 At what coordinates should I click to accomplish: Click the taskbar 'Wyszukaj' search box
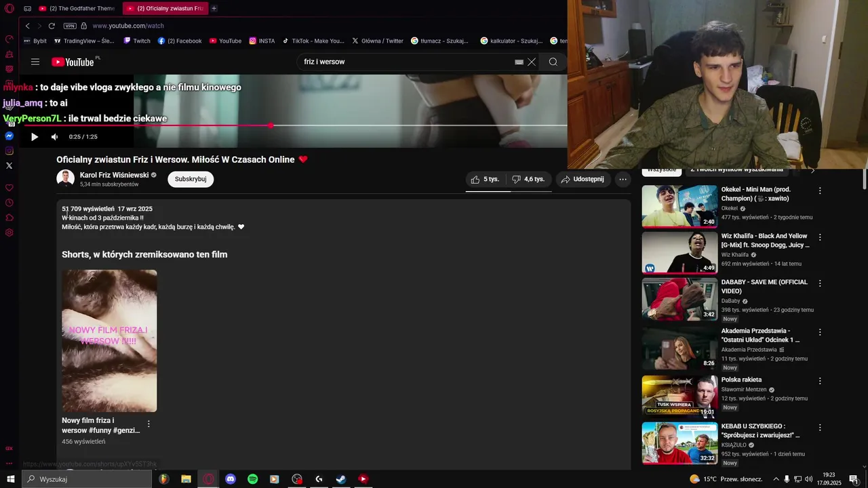pos(87,479)
